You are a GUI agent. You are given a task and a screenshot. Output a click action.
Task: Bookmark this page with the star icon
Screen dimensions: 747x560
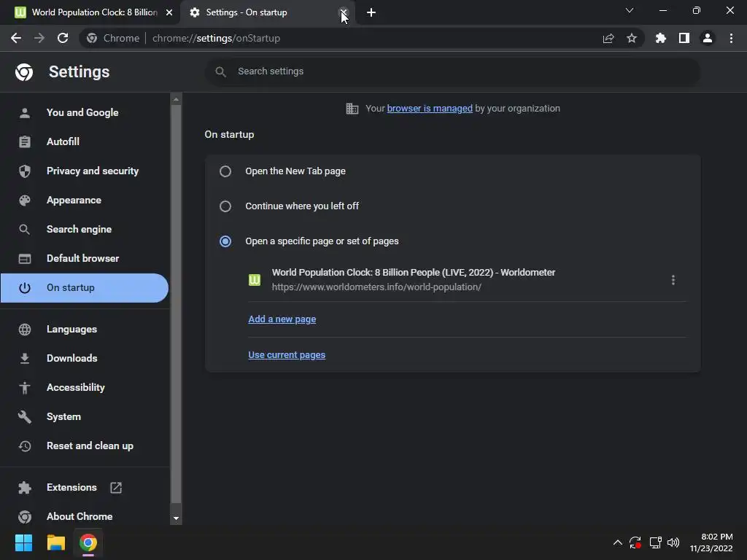(x=632, y=38)
